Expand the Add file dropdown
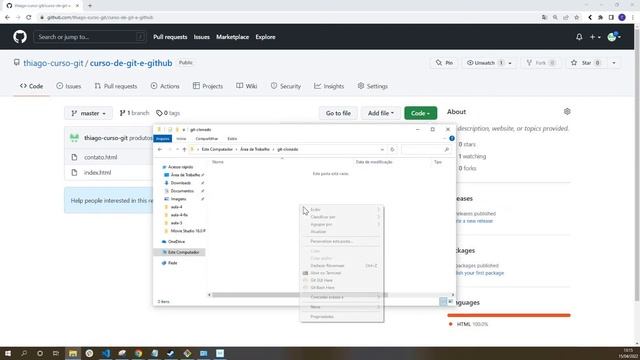Viewport: 640px width, 360px height. 380,113
